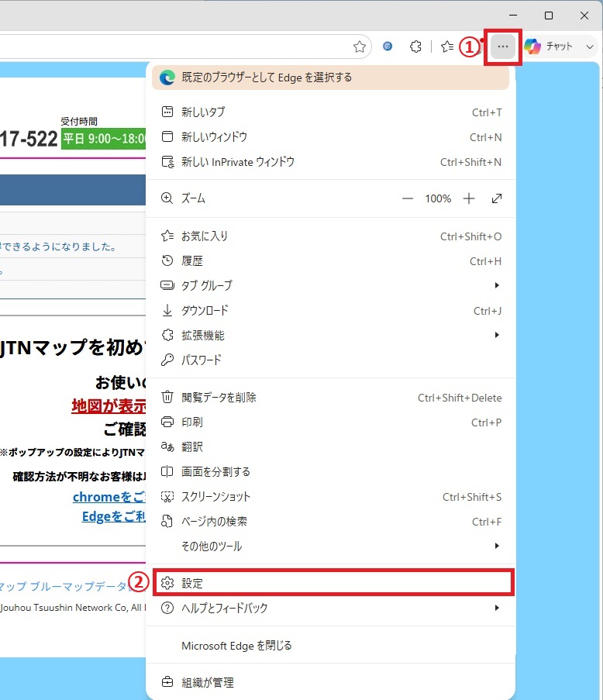Open a new window menu entry
Viewport: 603px width, 700px height.
tap(331, 137)
